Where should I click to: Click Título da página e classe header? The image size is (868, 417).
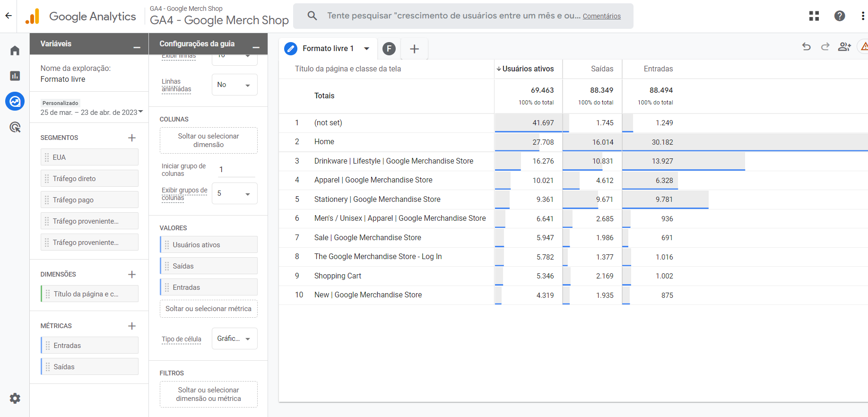pos(348,69)
